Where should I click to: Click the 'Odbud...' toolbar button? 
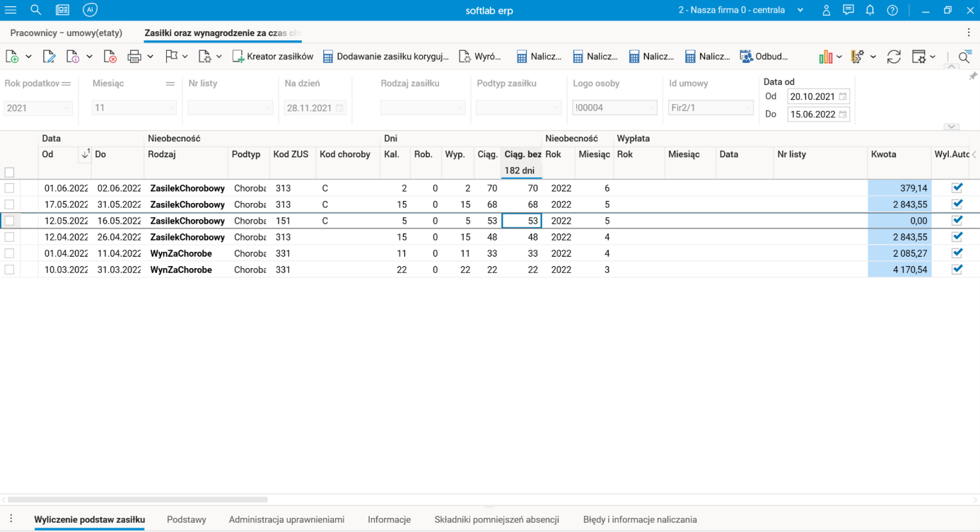click(764, 57)
